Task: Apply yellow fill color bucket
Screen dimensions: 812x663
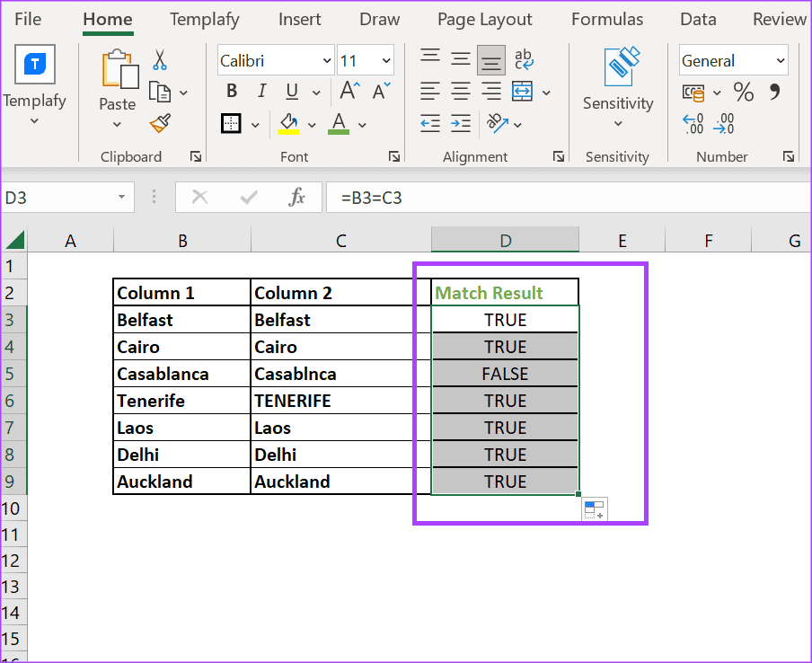Action: coord(288,124)
